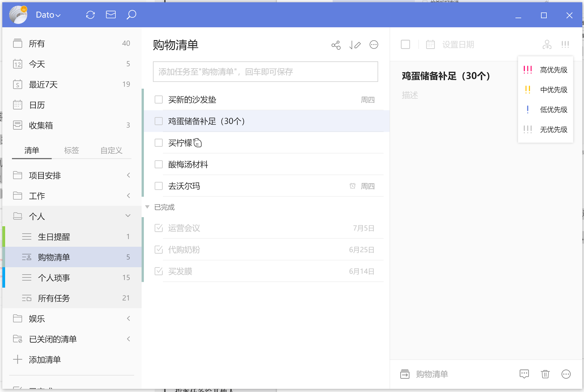Select 中优先级 from priority menu
This screenshot has height=392, width=584.
pos(553,90)
